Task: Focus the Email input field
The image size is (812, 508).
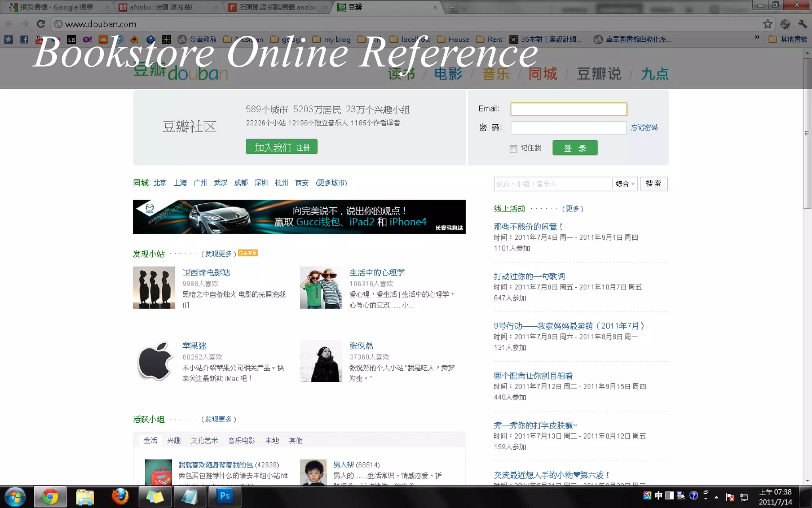Action: (x=569, y=109)
